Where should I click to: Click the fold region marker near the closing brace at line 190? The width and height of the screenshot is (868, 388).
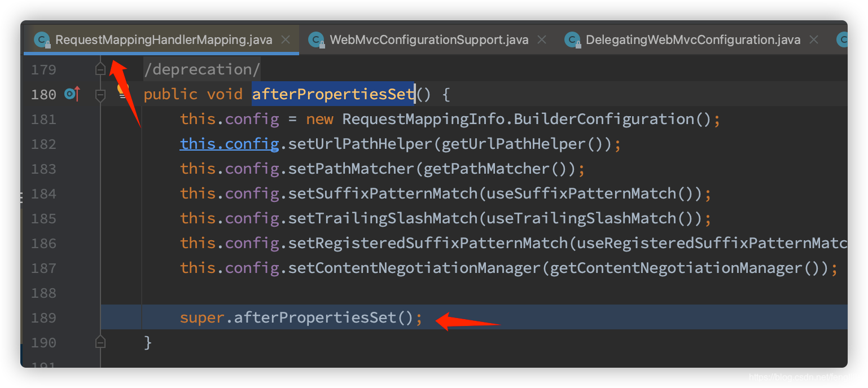click(x=100, y=342)
